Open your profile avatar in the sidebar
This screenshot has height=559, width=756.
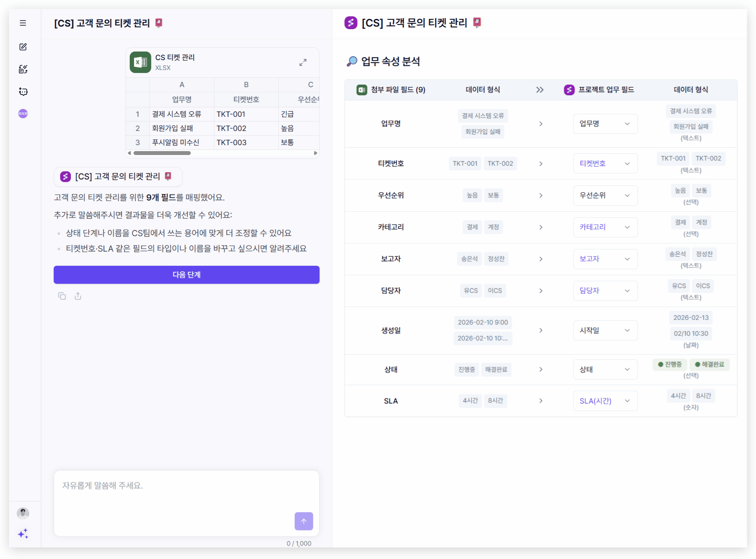coord(23,513)
